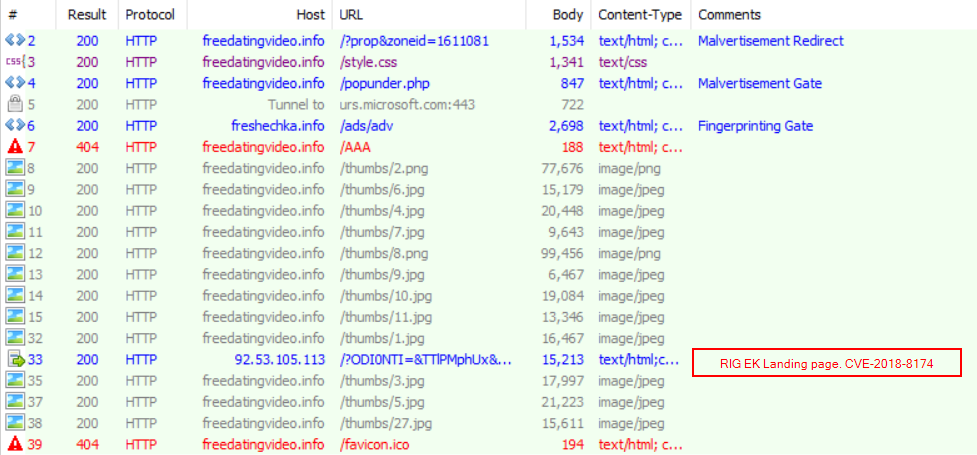Sort by the Protocol column header
The height and width of the screenshot is (455, 977).
click(x=150, y=15)
